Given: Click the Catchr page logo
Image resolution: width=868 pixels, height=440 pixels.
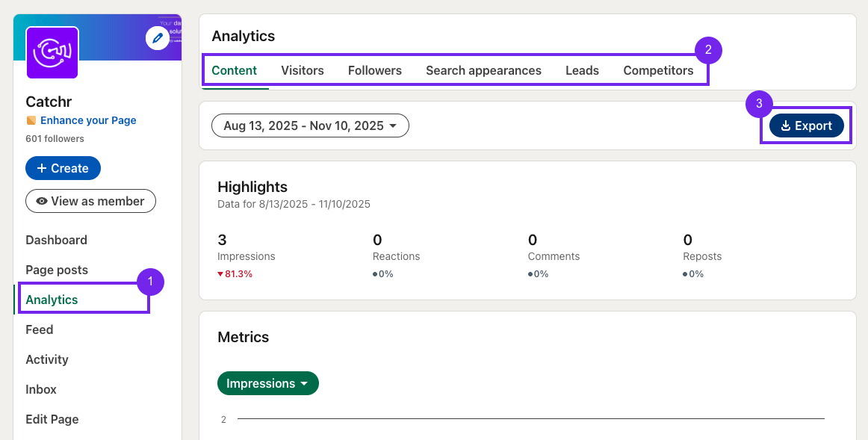Looking at the screenshot, I should click(52, 52).
